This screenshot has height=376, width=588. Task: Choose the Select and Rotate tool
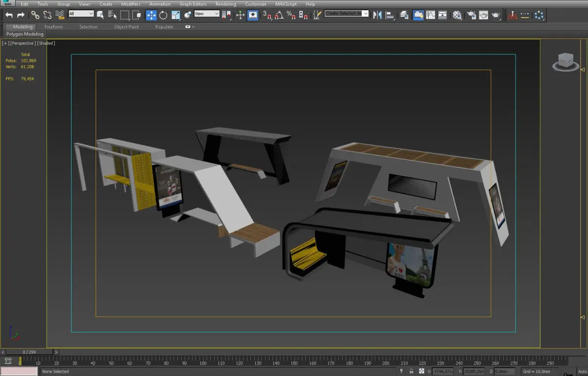tap(163, 15)
